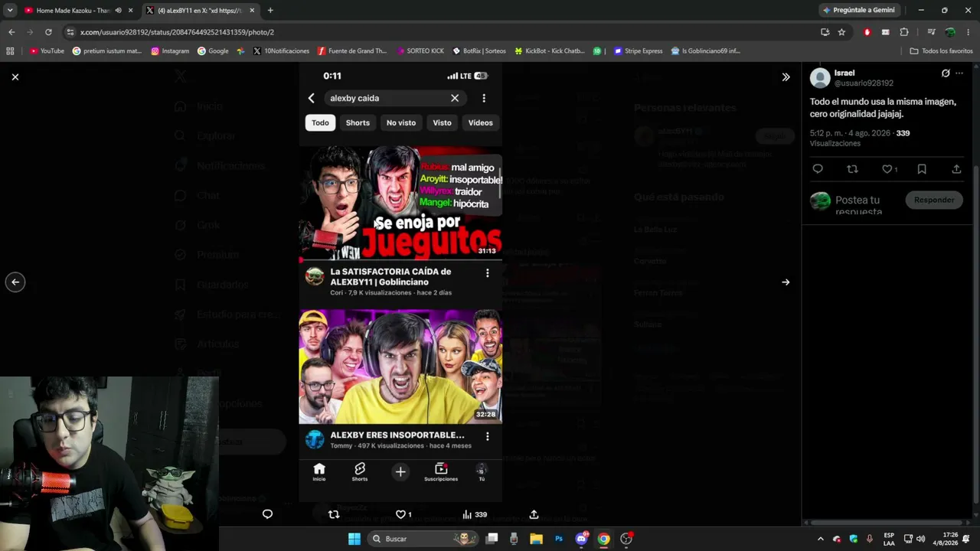980x551 pixels.
Task: Go to the previous photo with the left arrow
Action: pos(15,282)
